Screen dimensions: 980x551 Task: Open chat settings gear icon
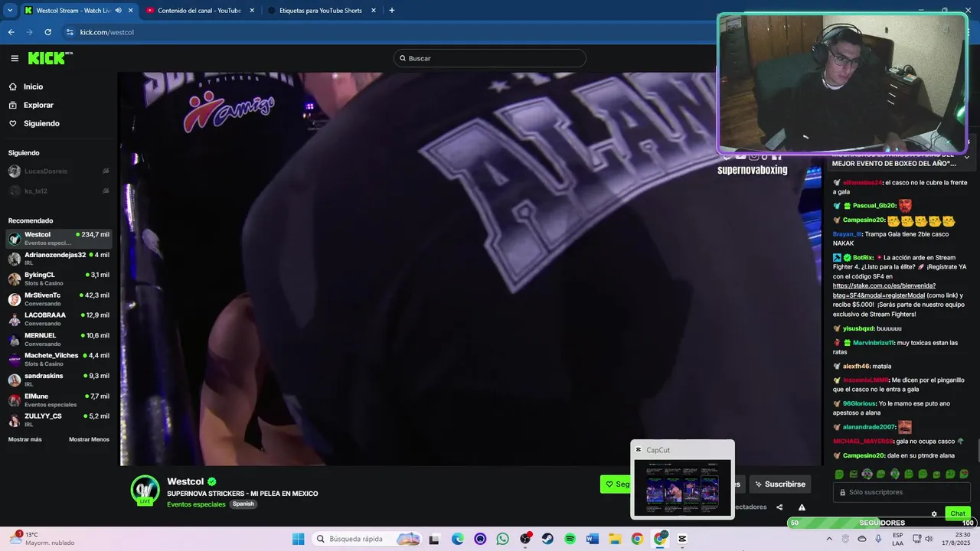coord(934,514)
